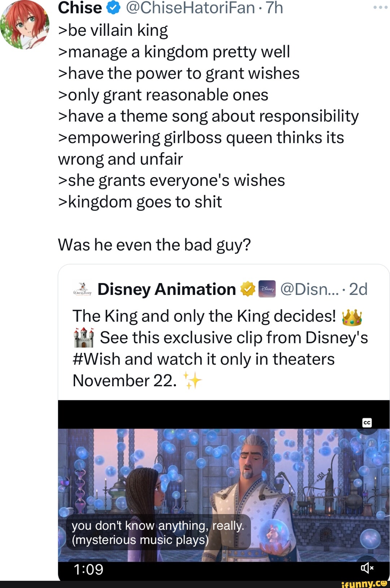Toggle closed captions with CC button

[367, 423]
